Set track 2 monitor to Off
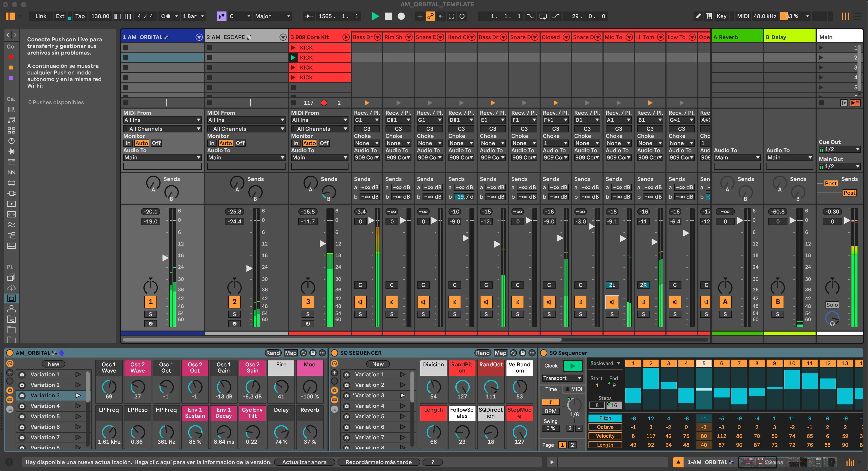868x471 pixels. coord(240,143)
